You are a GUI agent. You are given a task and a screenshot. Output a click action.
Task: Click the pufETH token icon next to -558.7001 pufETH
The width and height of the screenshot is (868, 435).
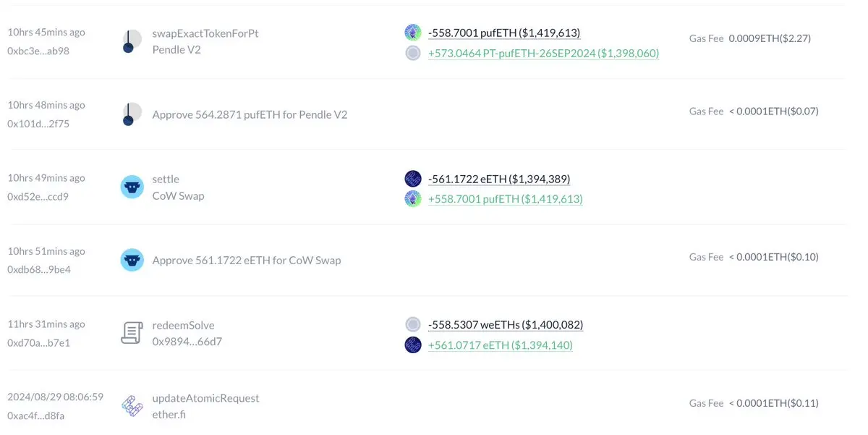413,32
